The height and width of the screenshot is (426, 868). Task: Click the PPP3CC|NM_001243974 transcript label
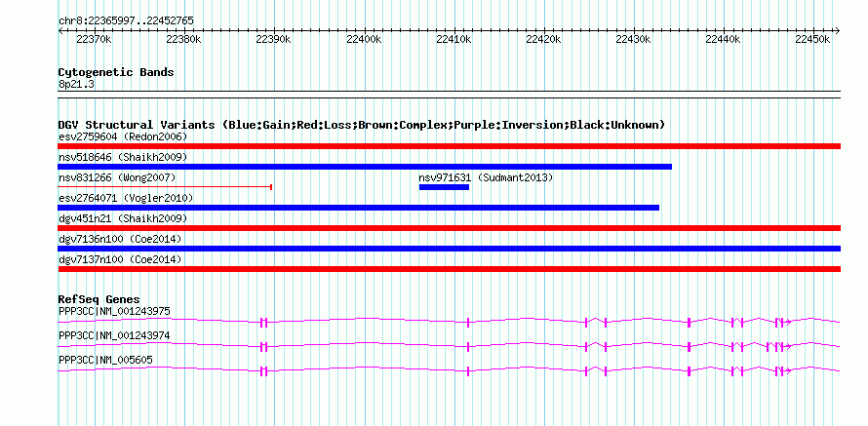(x=114, y=335)
